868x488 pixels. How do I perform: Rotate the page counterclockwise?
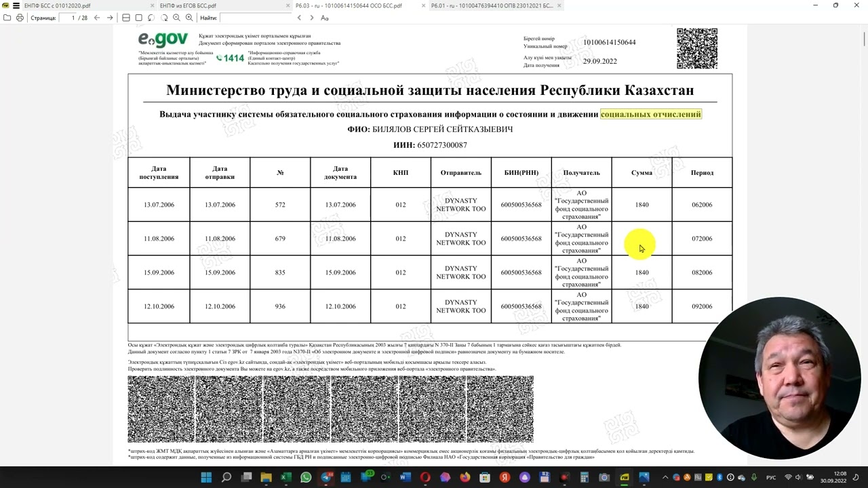pos(151,18)
